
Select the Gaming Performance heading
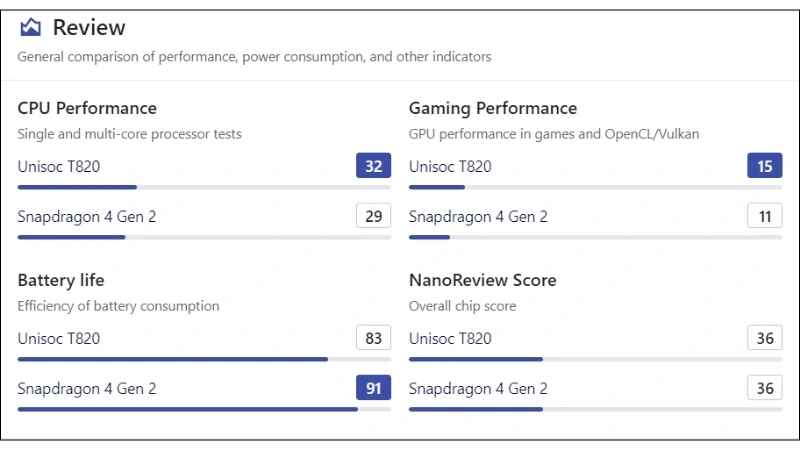(x=493, y=108)
